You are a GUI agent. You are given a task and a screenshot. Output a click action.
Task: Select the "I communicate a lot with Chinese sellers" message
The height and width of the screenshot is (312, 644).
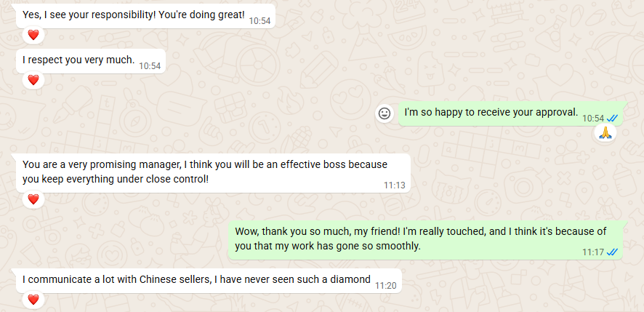click(196, 279)
